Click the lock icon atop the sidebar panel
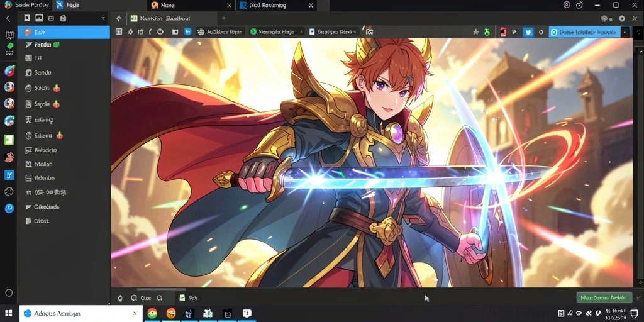 click(63, 18)
